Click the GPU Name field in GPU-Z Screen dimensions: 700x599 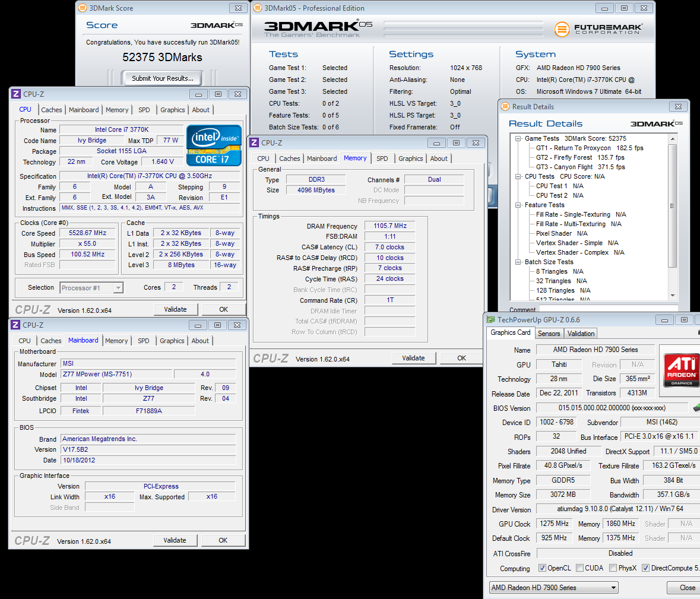[595, 350]
